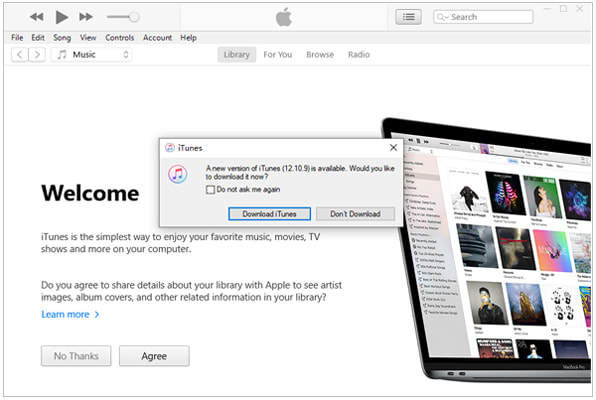Open the View menu
The height and width of the screenshot is (400, 596).
(88, 38)
